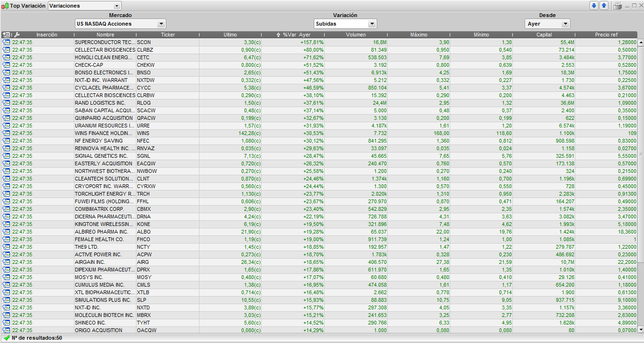Select CUMULUS MEDIA INC. name cell
Viewport: 644px width, 343px height.
(x=105, y=285)
